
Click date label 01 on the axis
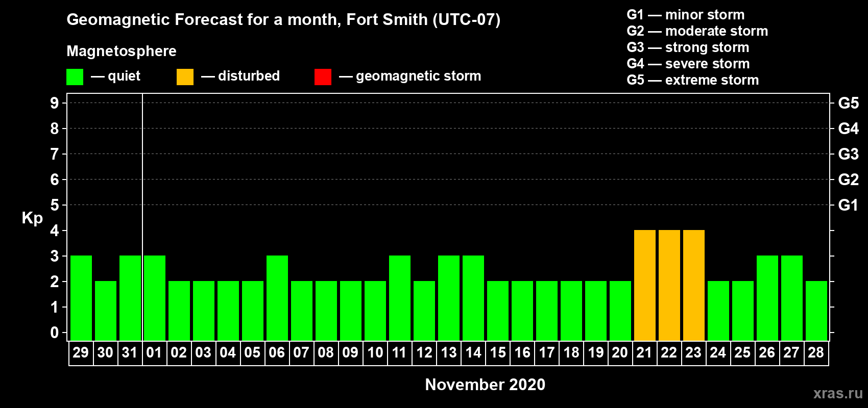tap(154, 352)
